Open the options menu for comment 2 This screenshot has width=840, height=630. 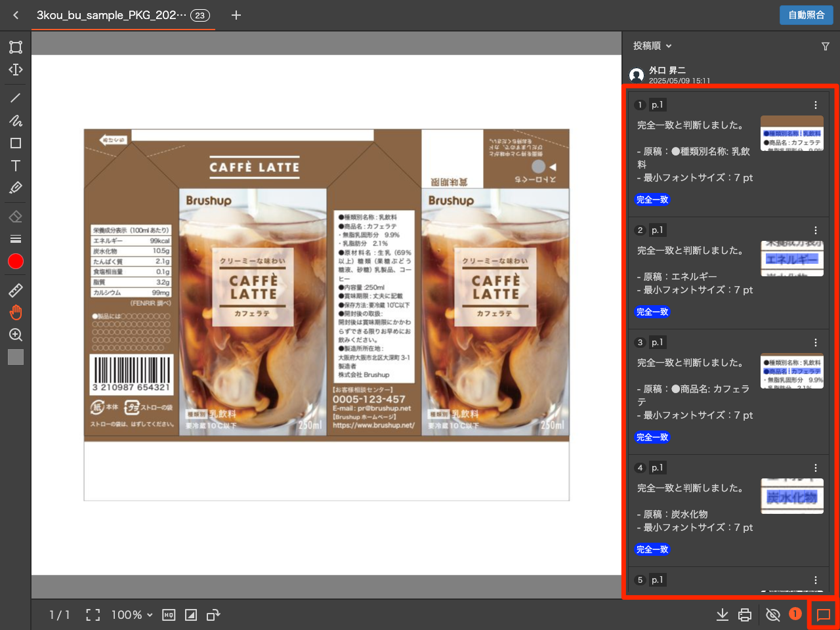click(816, 230)
